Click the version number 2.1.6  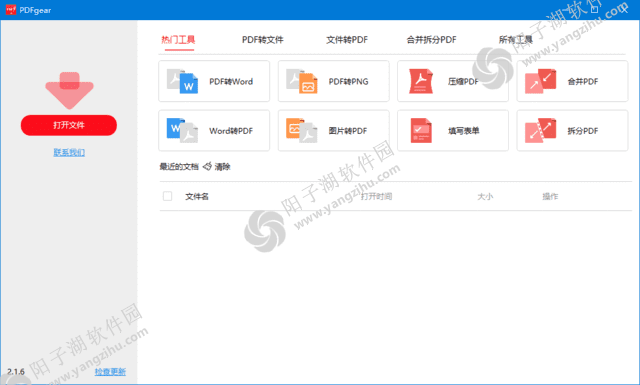click(x=16, y=372)
